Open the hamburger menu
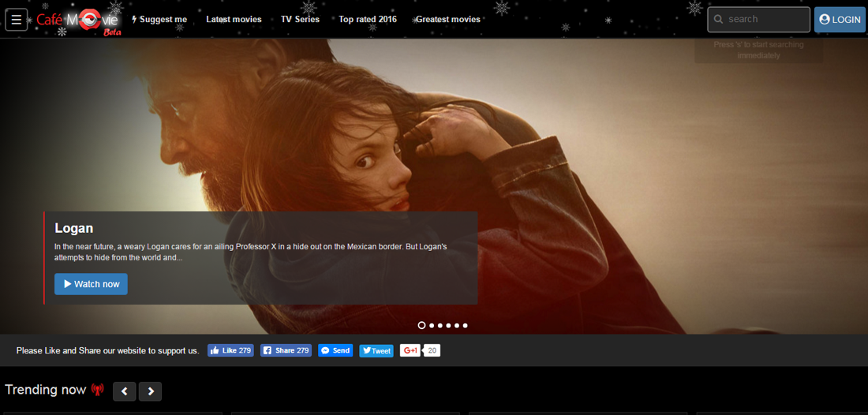The height and width of the screenshot is (415, 868). point(17,20)
